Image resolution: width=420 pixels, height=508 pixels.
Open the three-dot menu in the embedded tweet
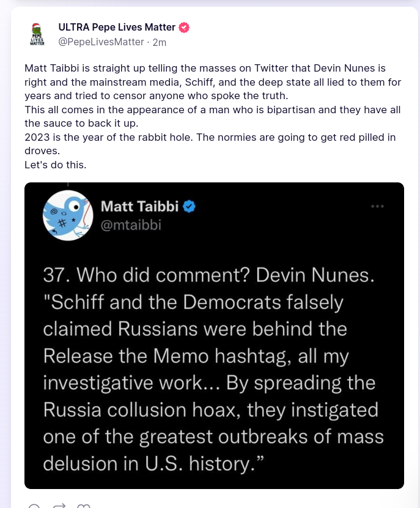click(x=377, y=206)
